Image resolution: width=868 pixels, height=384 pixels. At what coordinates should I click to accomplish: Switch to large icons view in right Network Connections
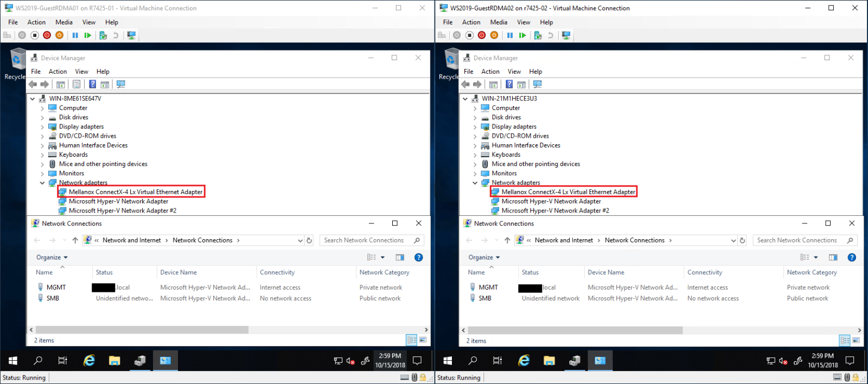coord(856,341)
